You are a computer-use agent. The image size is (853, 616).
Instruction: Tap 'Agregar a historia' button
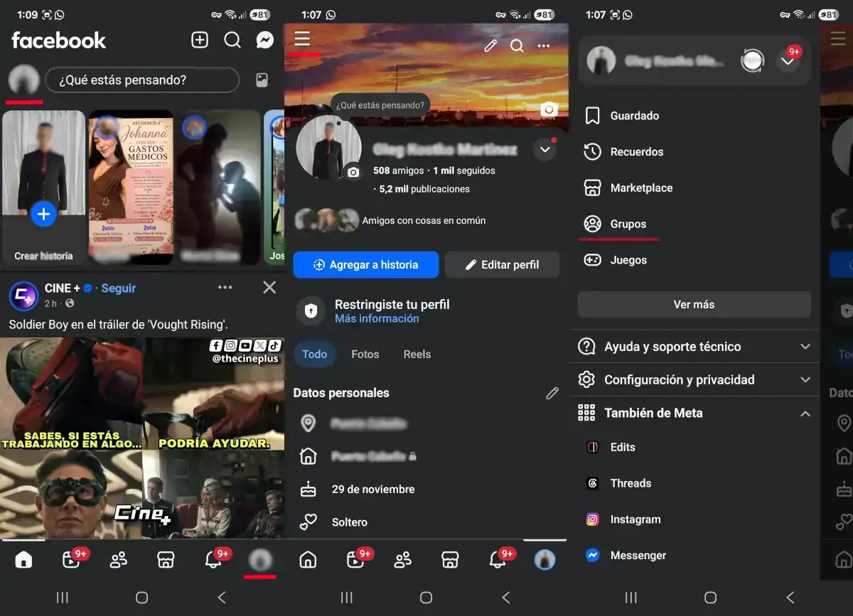(x=366, y=264)
